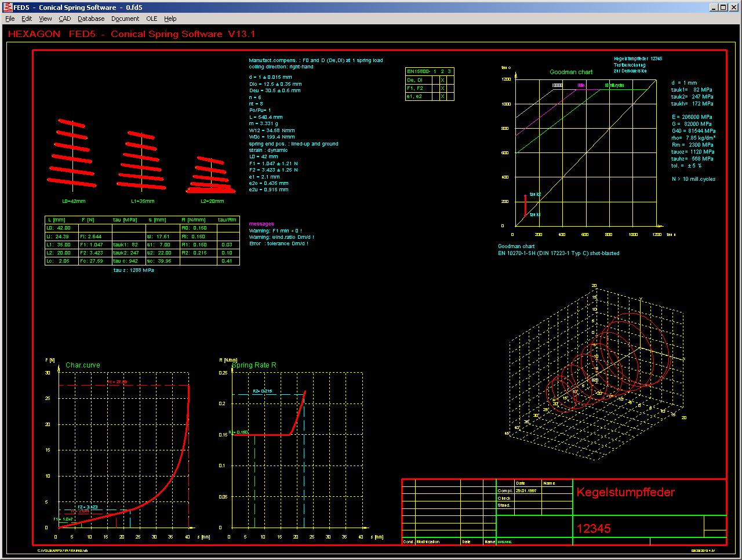Viewport: 742px width, 560px height.
Task: Open the File menu
Action: click(x=10, y=19)
